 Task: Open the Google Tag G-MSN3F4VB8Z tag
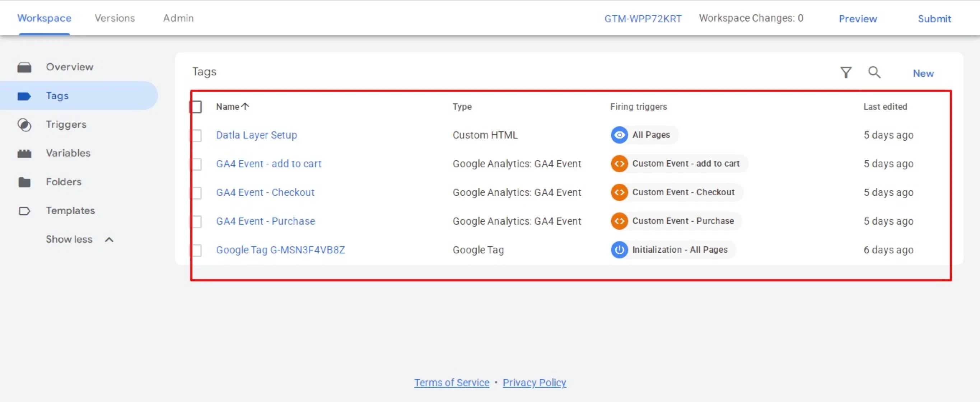(x=280, y=250)
